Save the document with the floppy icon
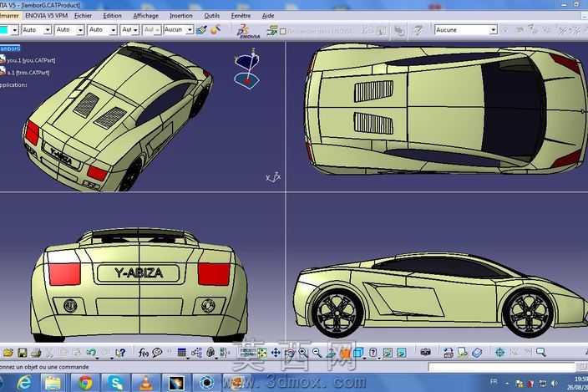The width and height of the screenshot is (588, 392). 22,352
